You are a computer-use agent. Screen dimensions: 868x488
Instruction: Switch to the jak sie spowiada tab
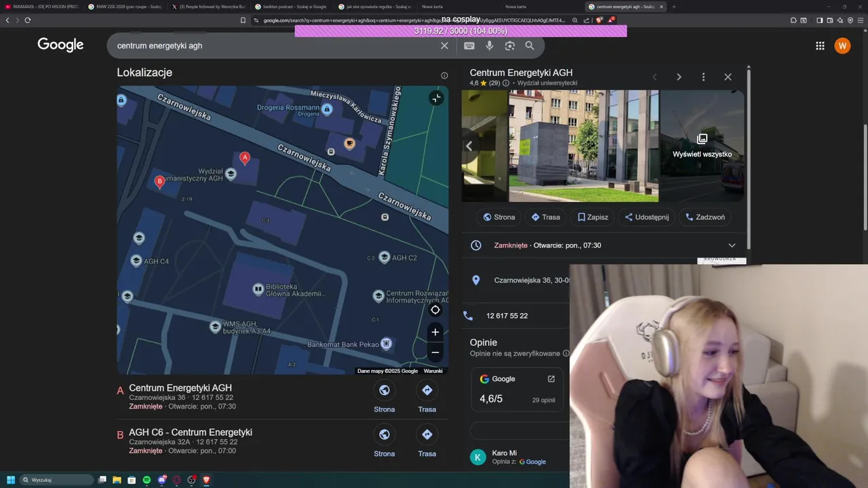click(375, 7)
